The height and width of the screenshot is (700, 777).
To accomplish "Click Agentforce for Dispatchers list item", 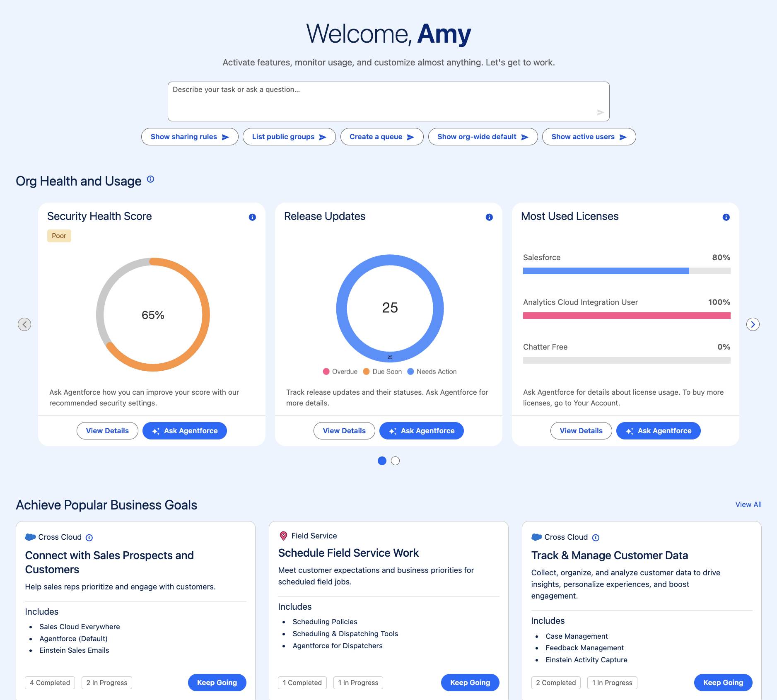I will (338, 646).
